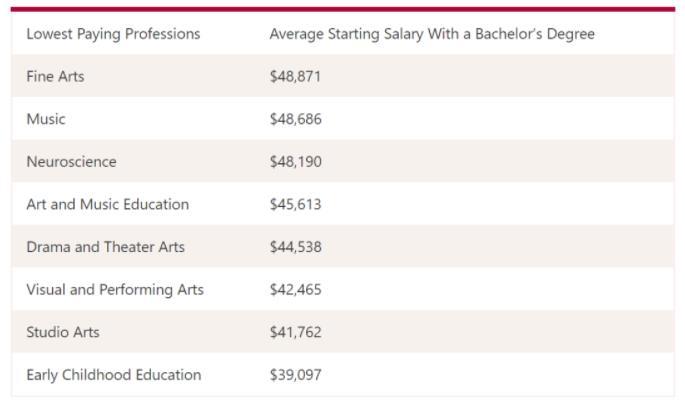Click the $48,190 salary cell

(x=296, y=162)
